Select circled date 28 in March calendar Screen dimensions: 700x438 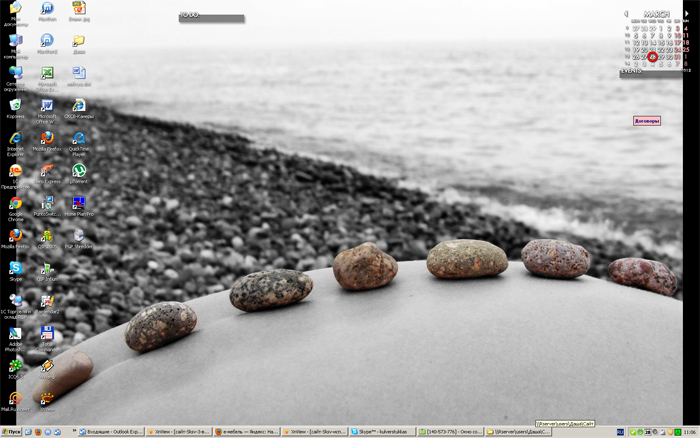[652, 57]
